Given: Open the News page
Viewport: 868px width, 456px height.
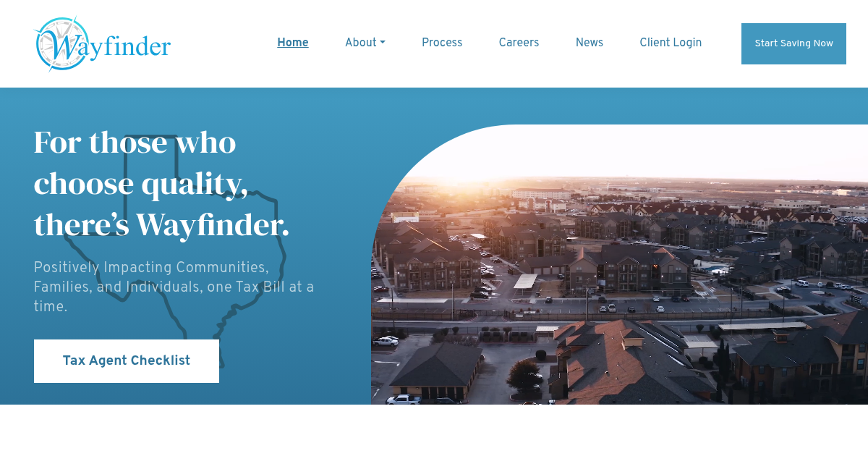Looking at the screenshot, I should (590, 43).
